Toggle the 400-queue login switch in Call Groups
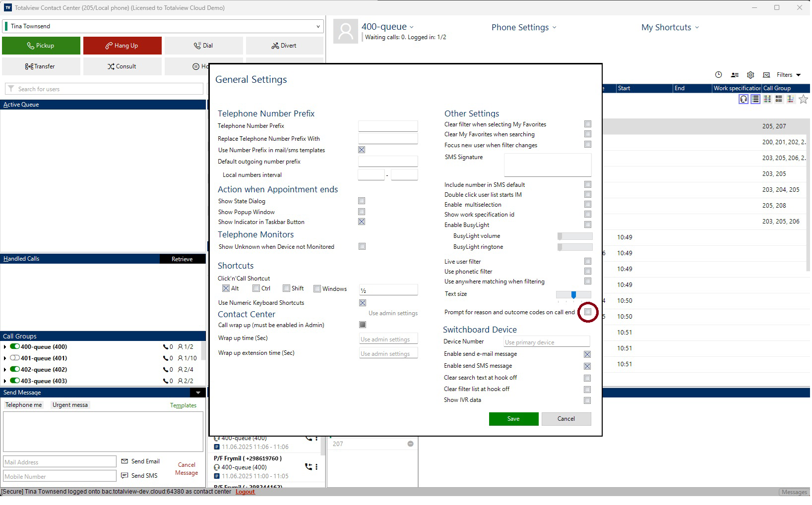Viewport: 812px width, 505px height. coord(15,346)
